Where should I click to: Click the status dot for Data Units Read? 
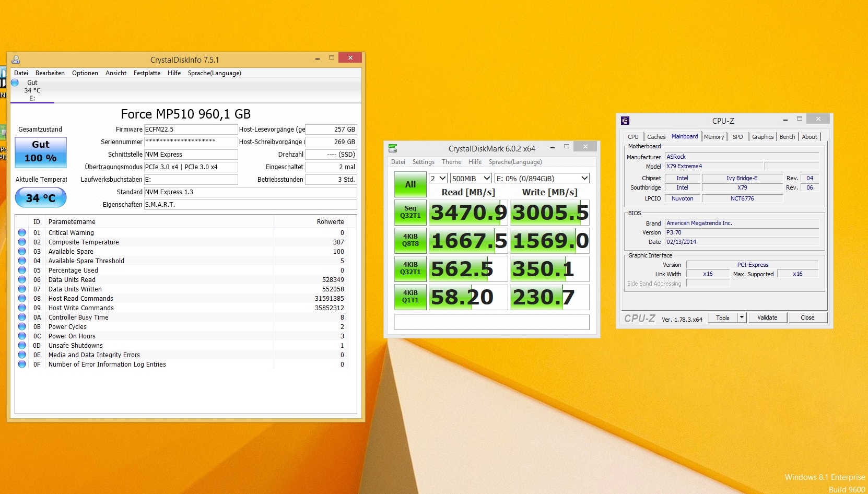pyautogui.click(x=22, y=279)
